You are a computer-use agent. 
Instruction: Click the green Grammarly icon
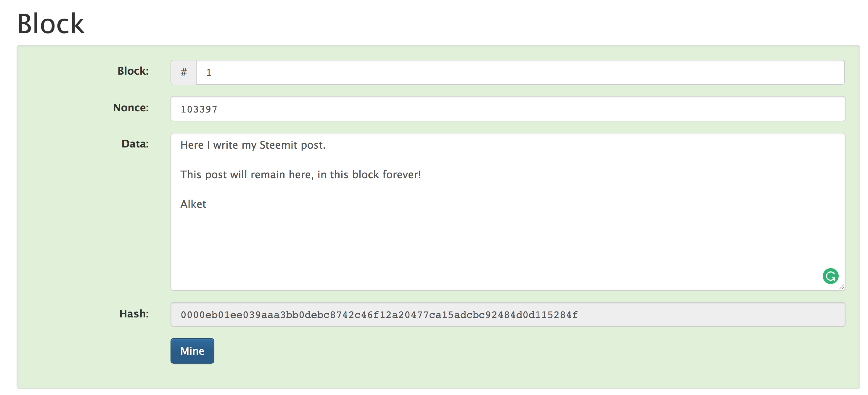tap(830, 276)
